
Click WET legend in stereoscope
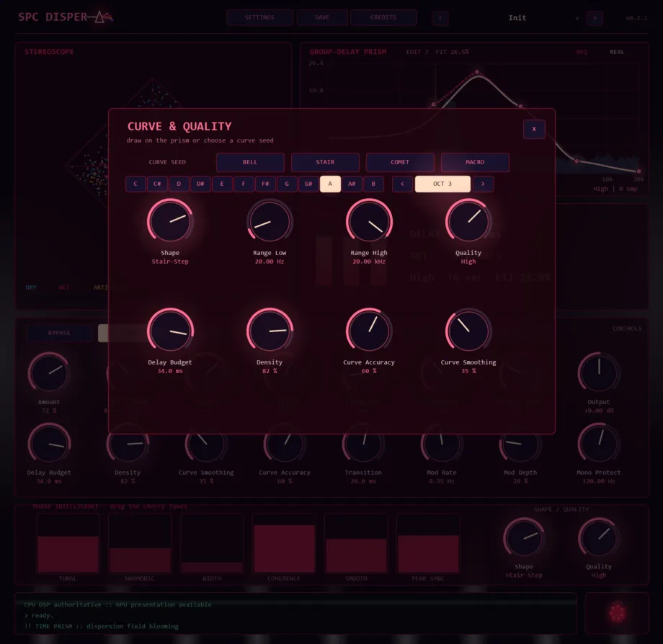[64, 287]
